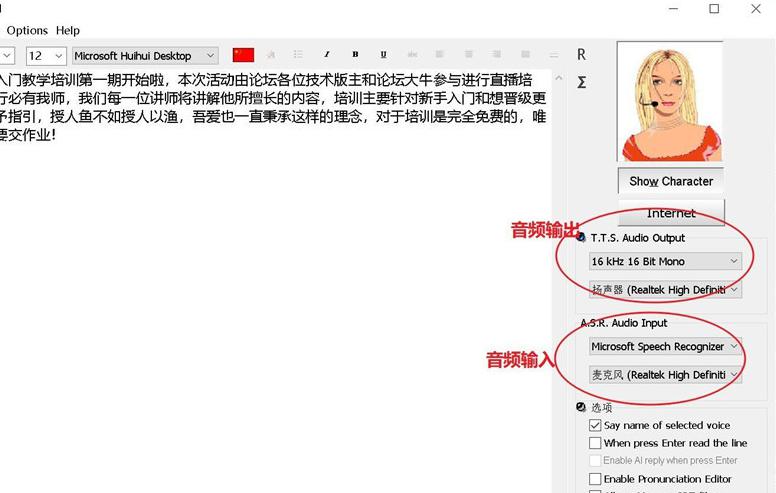Click the Show Character button
The image size is (776, 493).
coord(671,181)
